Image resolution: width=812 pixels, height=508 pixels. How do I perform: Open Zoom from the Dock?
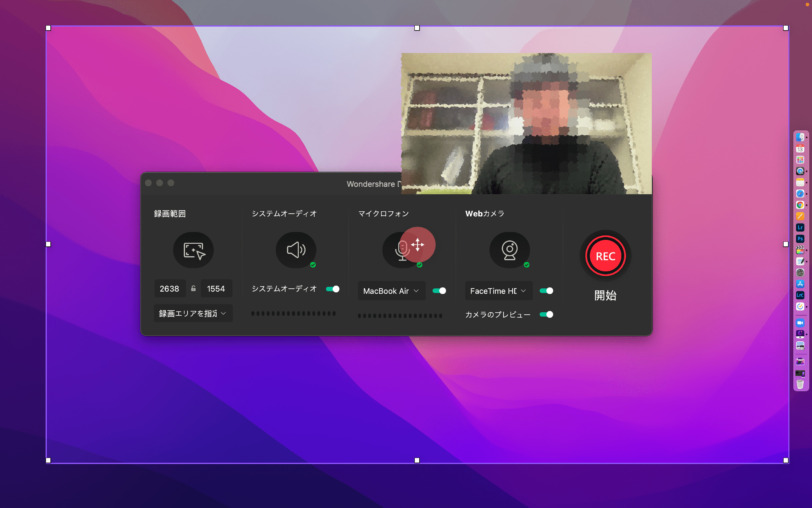click(800, 323)
